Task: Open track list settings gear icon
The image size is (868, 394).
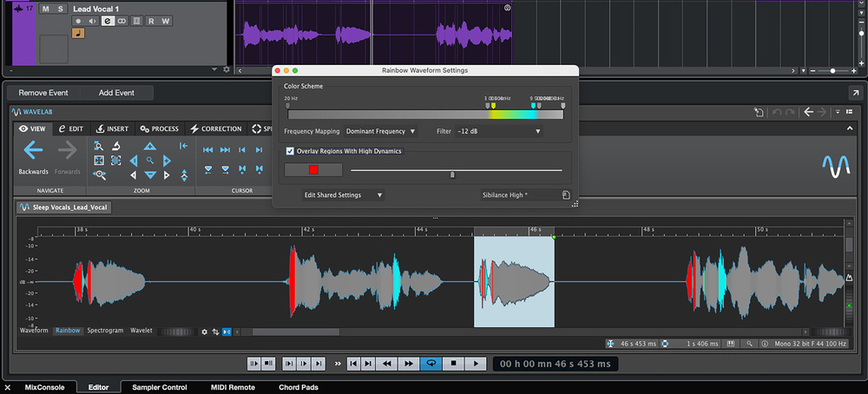Action: pyautogui.click(x=226, y=69)
